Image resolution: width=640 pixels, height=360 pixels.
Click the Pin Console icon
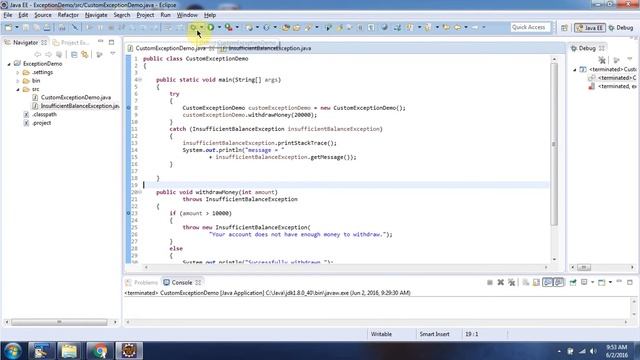(x=573, y=282)
